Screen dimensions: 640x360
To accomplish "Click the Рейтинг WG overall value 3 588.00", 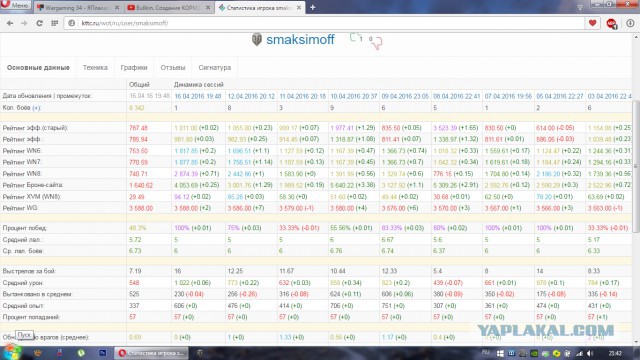I will [x=141, y=208].
